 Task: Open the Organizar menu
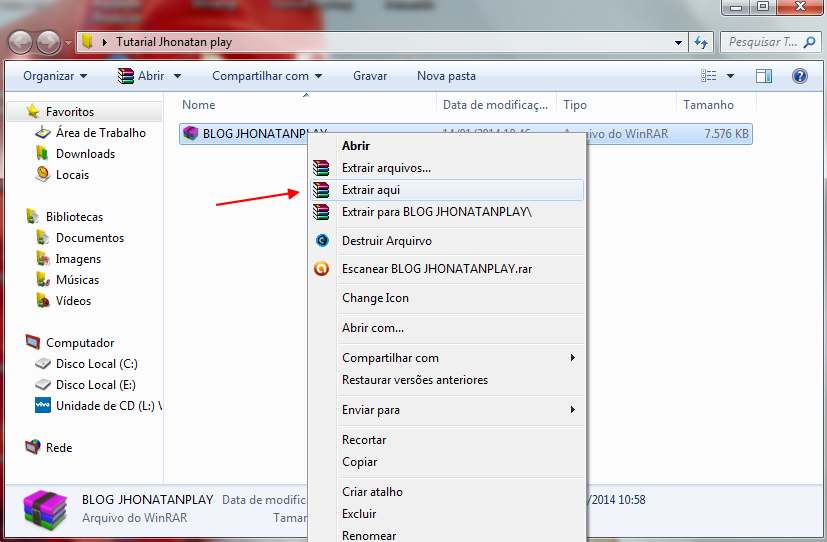click(55, 76)
